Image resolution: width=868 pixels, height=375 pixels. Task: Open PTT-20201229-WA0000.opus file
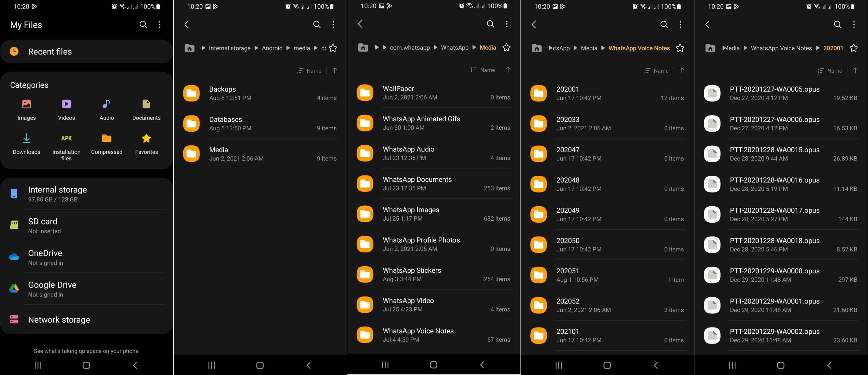pos(781,275)
